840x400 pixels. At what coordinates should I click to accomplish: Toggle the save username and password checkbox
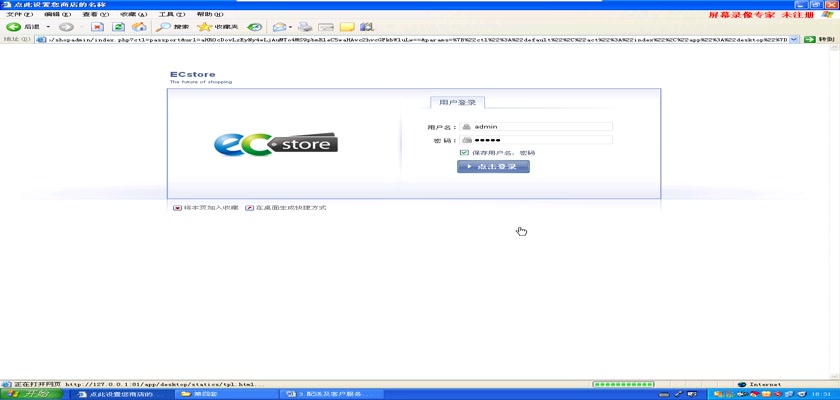[x=464, y=153]
